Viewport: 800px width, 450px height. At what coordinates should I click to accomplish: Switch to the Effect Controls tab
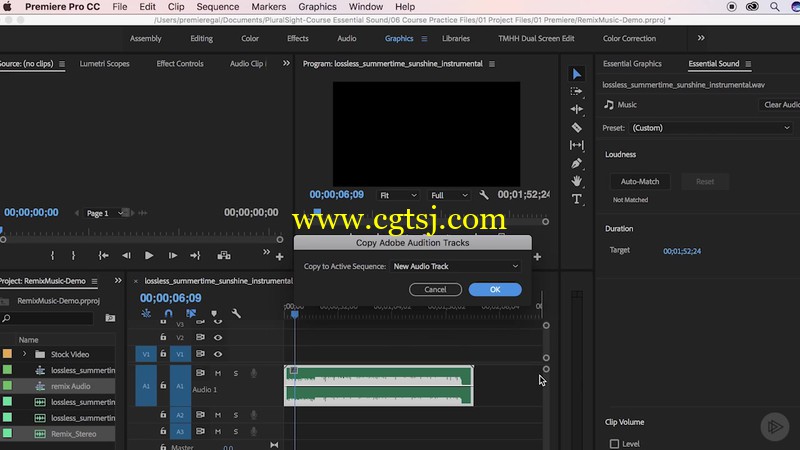click(x=180, y=64)
